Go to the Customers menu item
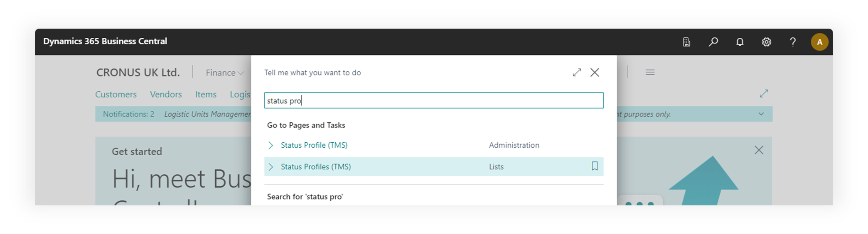This screenshot has width=868, height=234. click(x=116, y=95)
